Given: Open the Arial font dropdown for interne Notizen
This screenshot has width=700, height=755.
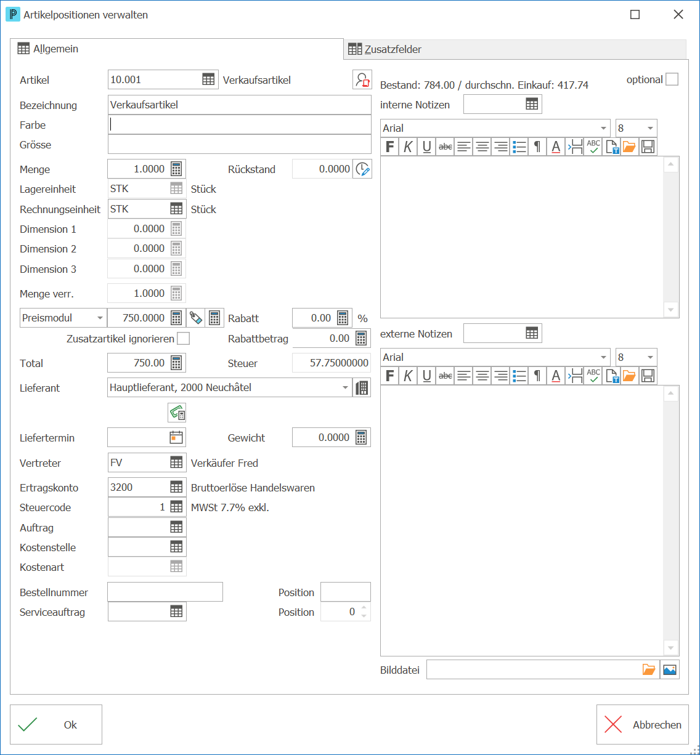Looking at the screenshot, I should 603,128.
